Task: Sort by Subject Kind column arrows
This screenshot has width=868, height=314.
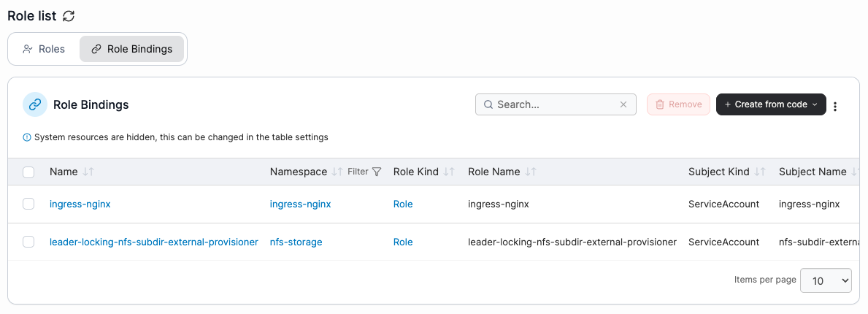Action: (x=760, y=172)
